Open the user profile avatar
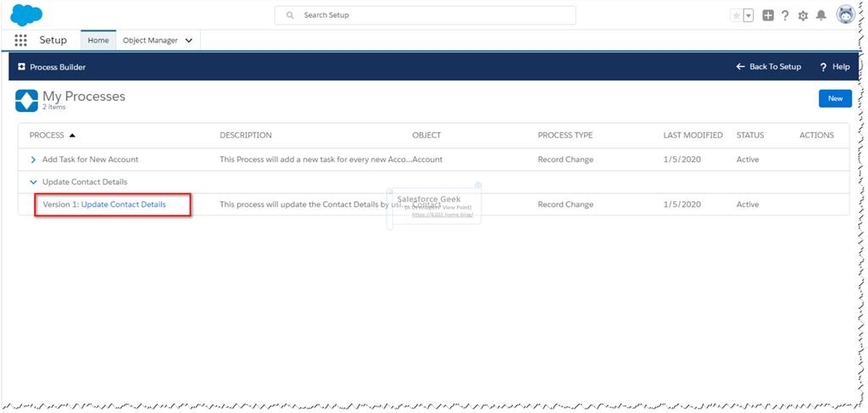The width and height of the screenshot is (868, 413). point(846,15)
